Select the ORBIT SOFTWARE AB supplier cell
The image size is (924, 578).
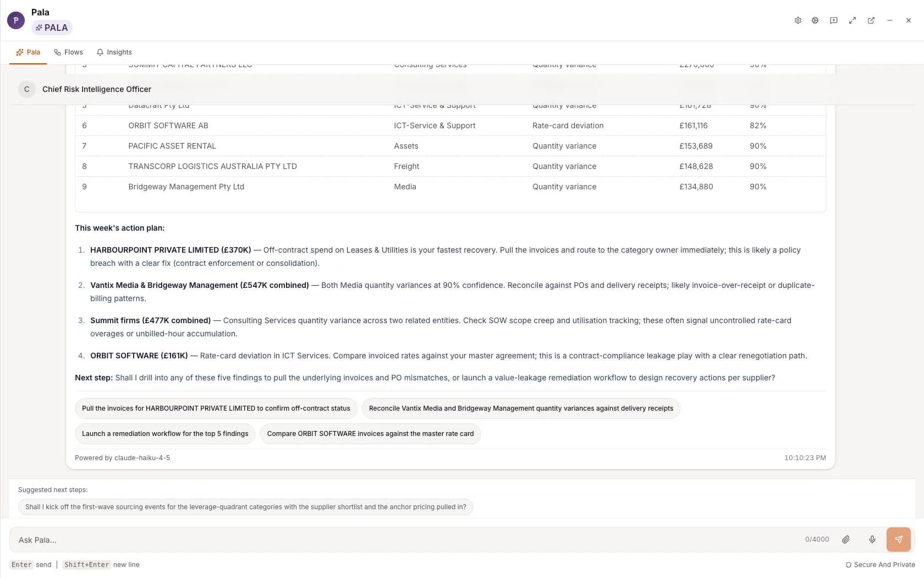(x=168, y=126)
